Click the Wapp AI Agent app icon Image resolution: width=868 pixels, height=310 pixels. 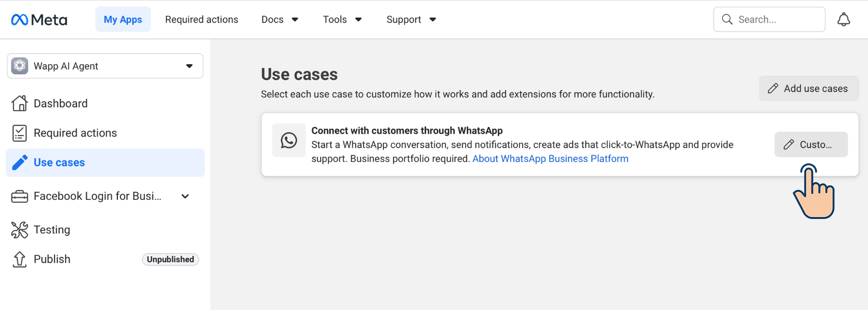(20, 66)
